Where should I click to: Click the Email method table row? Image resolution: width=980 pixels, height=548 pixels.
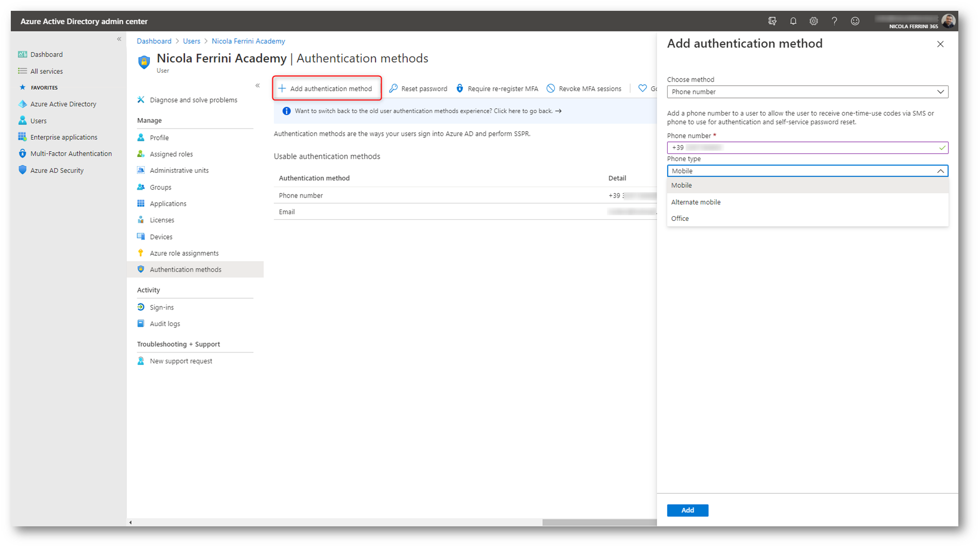click(x=465, y=212)
